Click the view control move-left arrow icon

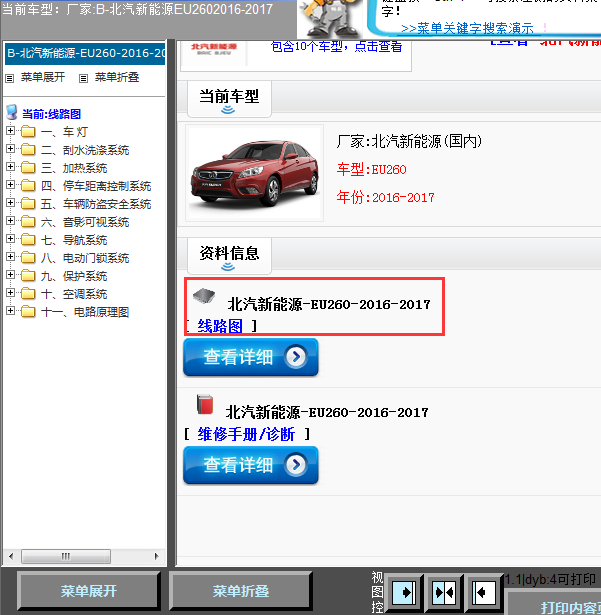483,591
